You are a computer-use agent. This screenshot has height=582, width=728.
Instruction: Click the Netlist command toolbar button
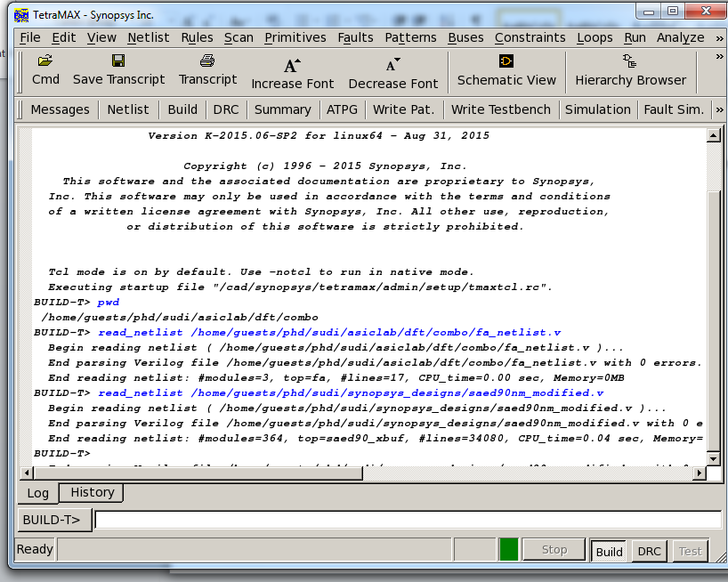[x=127, y=110]
